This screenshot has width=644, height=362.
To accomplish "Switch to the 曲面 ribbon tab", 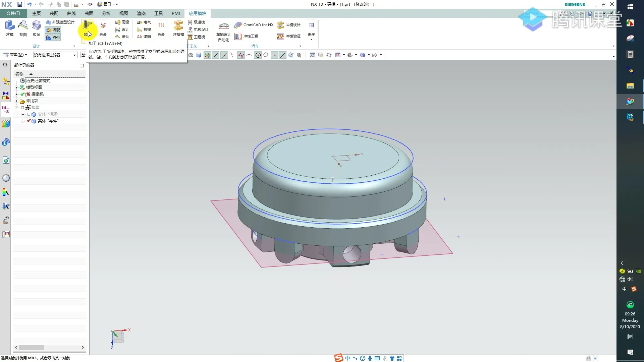I will (x=89, y=13).
